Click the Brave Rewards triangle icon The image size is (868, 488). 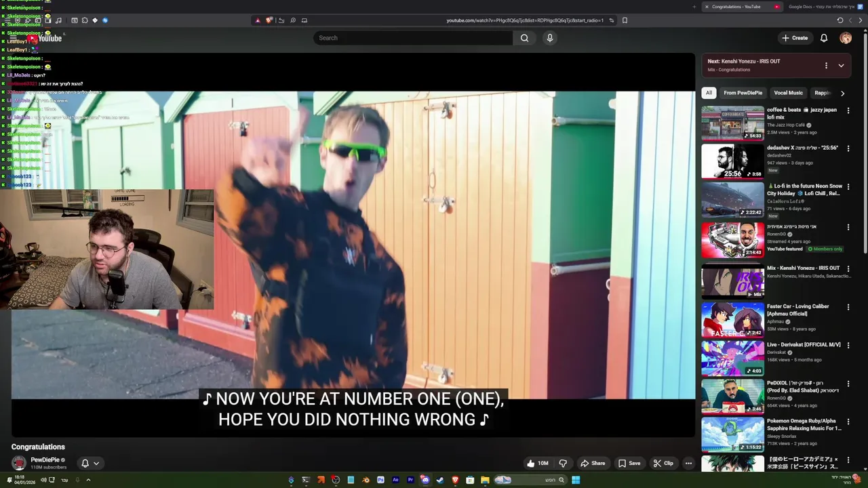[x=257, y=20]
